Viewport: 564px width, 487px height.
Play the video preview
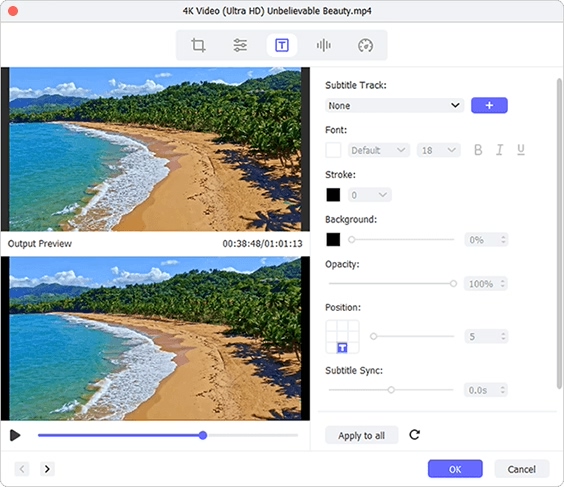pyautogui.click(x=15, y=435)
